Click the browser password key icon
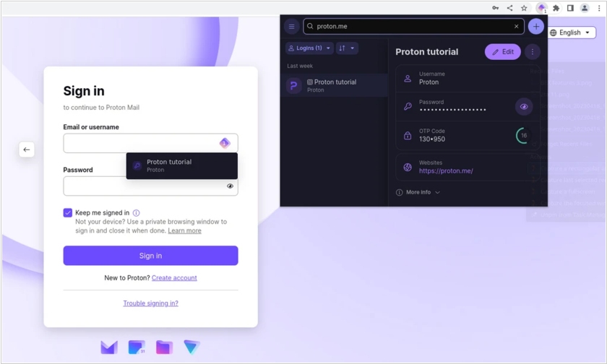 coord(496,8)
